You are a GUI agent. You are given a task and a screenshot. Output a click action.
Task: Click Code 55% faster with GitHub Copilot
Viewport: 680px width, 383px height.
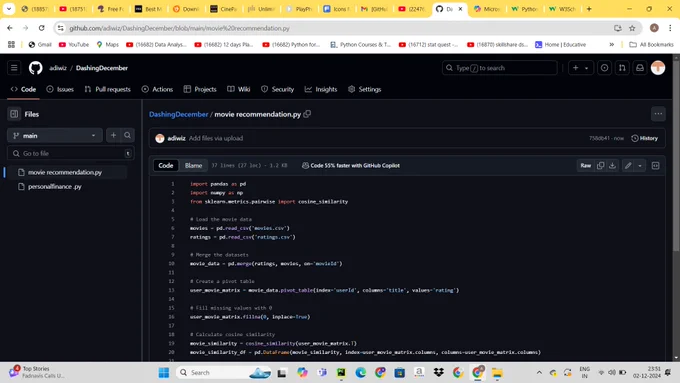click(x=350, y=165)
